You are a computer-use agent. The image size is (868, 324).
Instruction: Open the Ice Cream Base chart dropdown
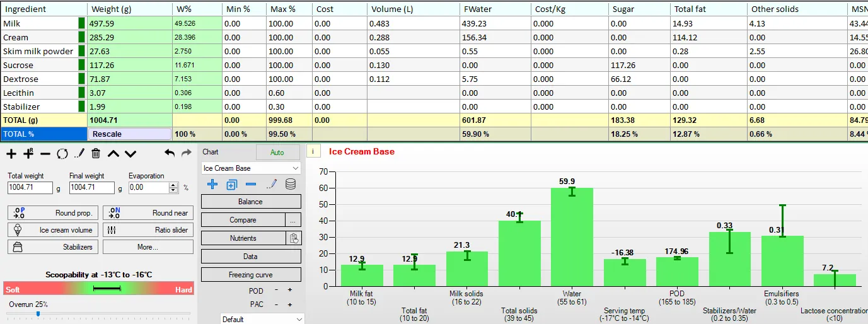(x=251, y=168)
